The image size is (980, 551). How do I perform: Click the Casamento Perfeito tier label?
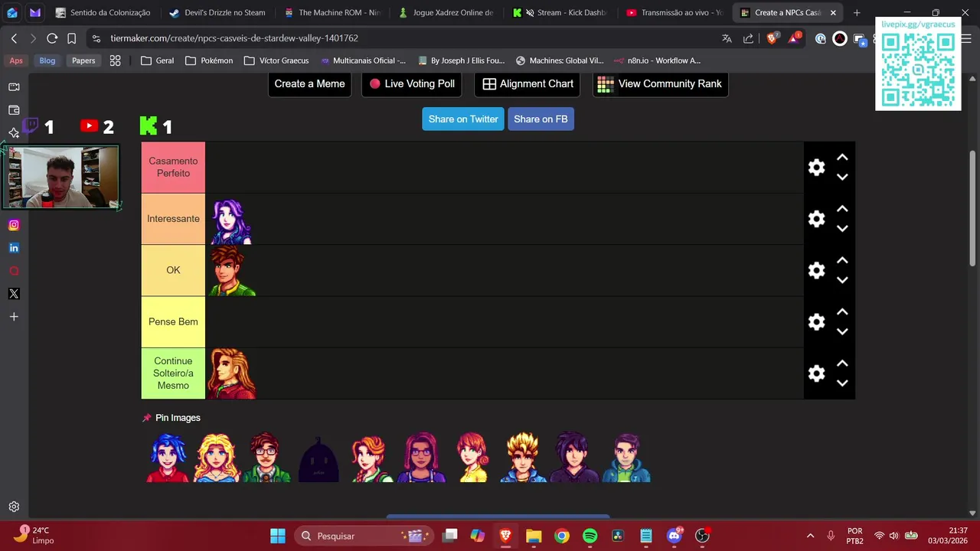tap(173, 168)
